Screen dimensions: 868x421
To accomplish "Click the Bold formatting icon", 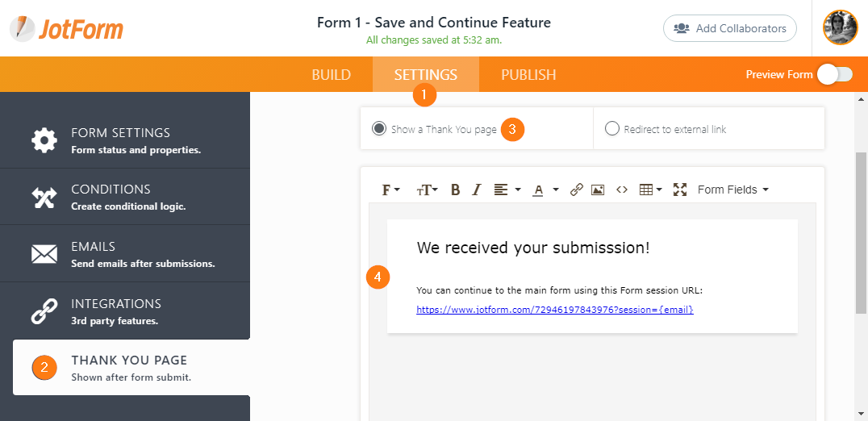I will (x=455, y=190).
